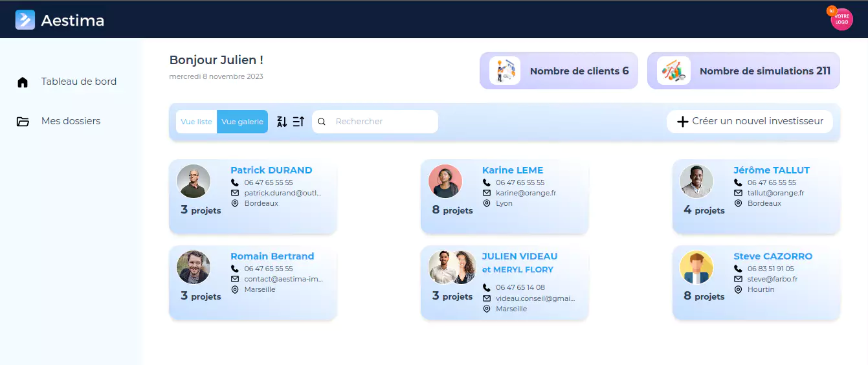
Task: Open Patrick DURAND's investor name link
Action: click(271, 170)
